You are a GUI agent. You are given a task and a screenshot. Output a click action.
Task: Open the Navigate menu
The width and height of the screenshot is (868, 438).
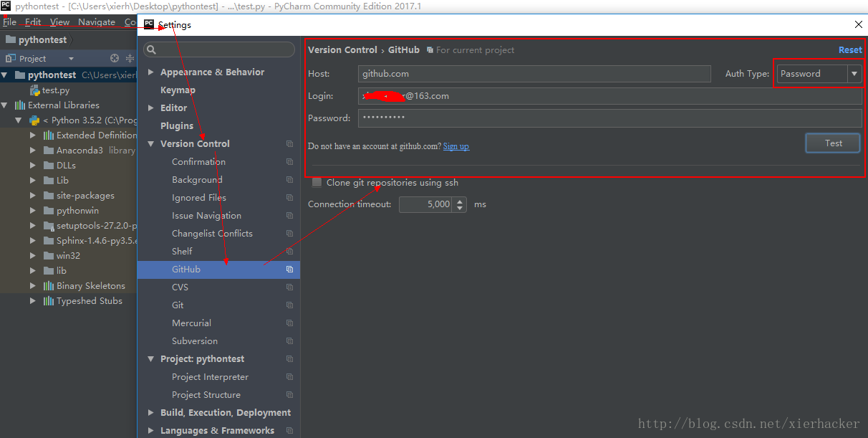click(x=97, y=22)
